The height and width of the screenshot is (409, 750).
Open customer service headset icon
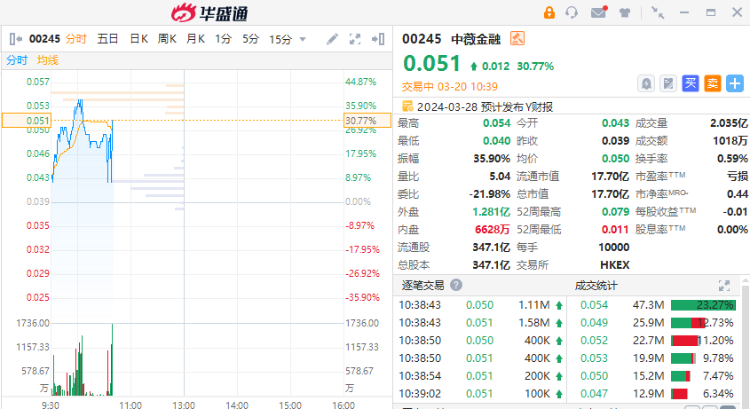tap(572, 13)
